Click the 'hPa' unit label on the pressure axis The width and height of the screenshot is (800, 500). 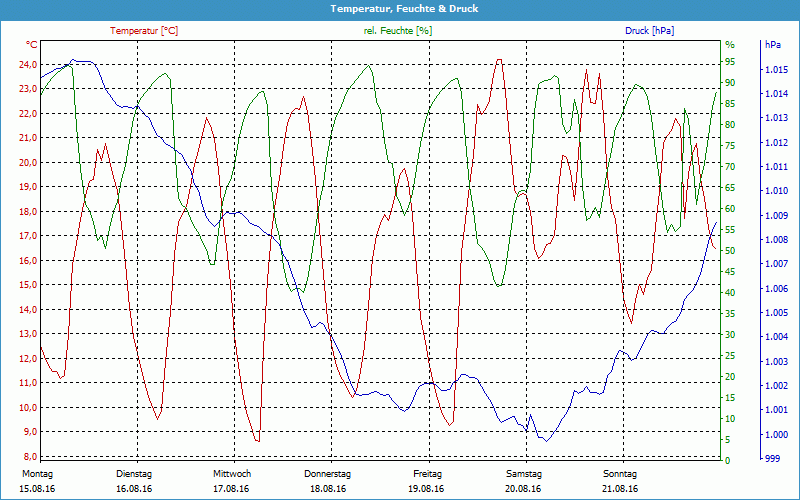(x=773, y=44)
